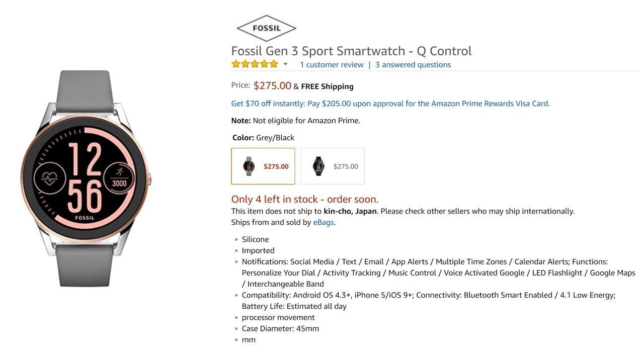Click the $70 off Amazon Prime Rewards Visa offer
The image size is (644, 362).
pos(390,104)
